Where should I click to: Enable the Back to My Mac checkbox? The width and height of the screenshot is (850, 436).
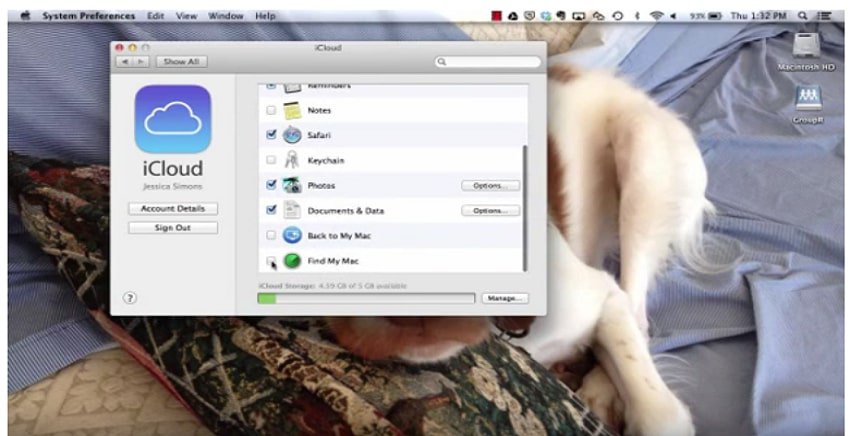[x=271, y=235]
